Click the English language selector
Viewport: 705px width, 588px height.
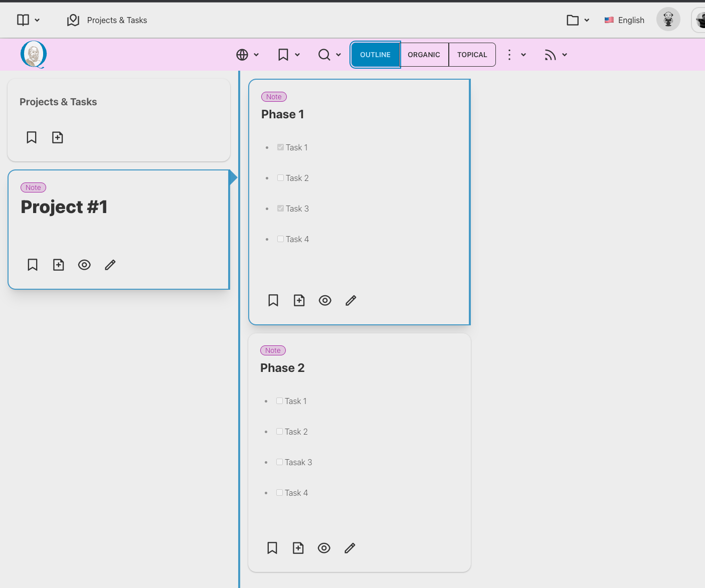click(624, 20)
